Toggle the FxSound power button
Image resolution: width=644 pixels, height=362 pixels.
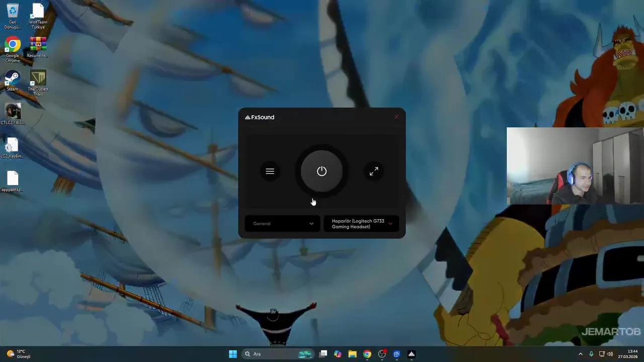(321, 171)
